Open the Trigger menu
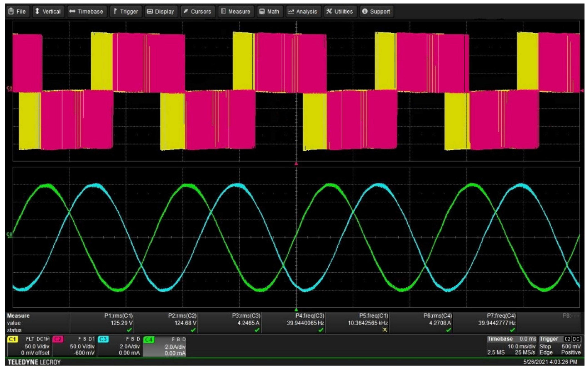588x370 pixels. pyautogui.click(x=126, y=11)
